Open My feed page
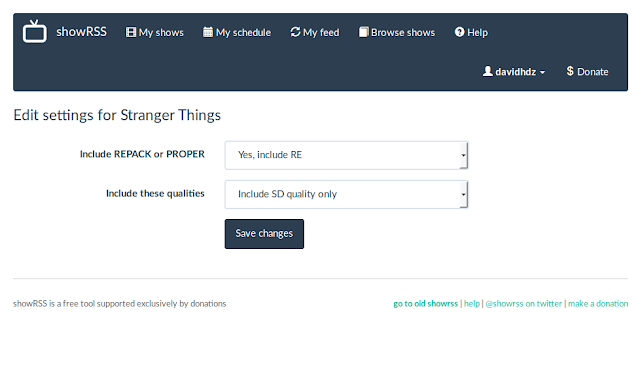Screen dimensions: 640x387 pos(315,32)
